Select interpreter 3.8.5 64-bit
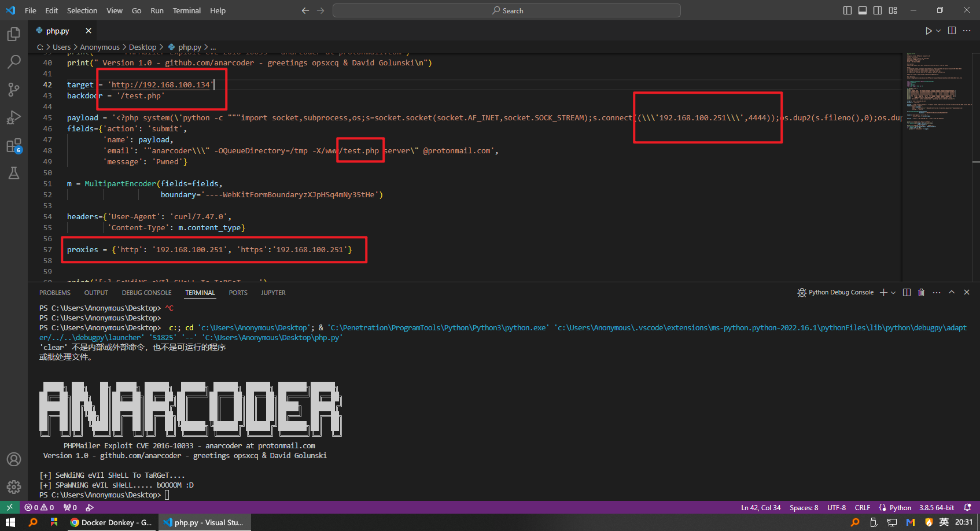Viewport: 980px width, 531px height. (937, 507)
